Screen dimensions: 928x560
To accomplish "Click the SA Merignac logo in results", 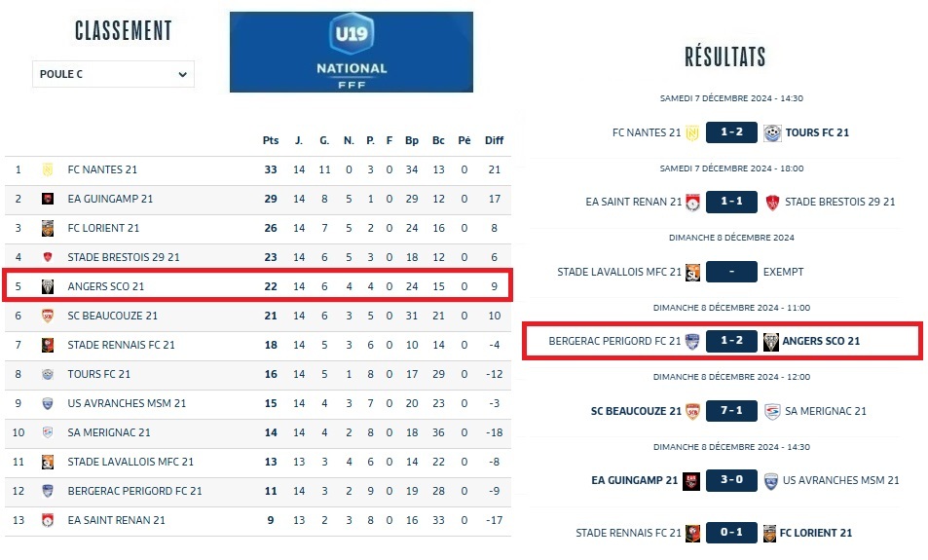I will coord(772,411).
